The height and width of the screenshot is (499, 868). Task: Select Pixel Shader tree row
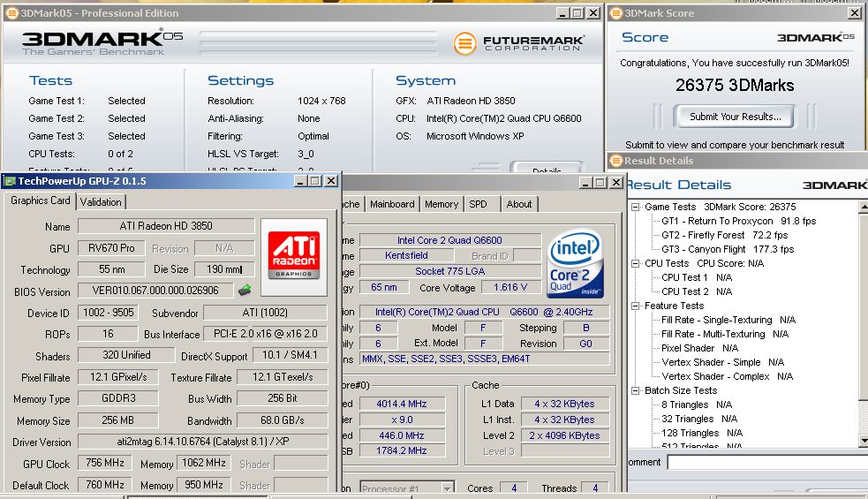[x=699, y=348]
